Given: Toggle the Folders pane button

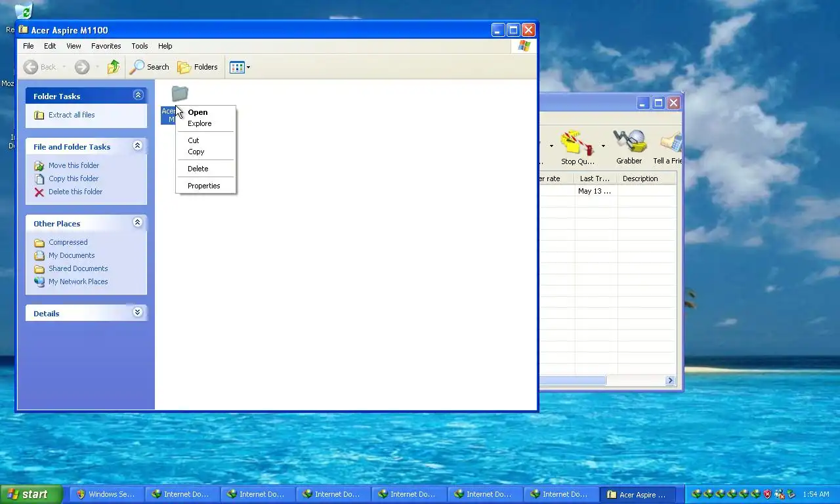Looking at the screenshot, I should pyautogui.click(x=198, y=67).
